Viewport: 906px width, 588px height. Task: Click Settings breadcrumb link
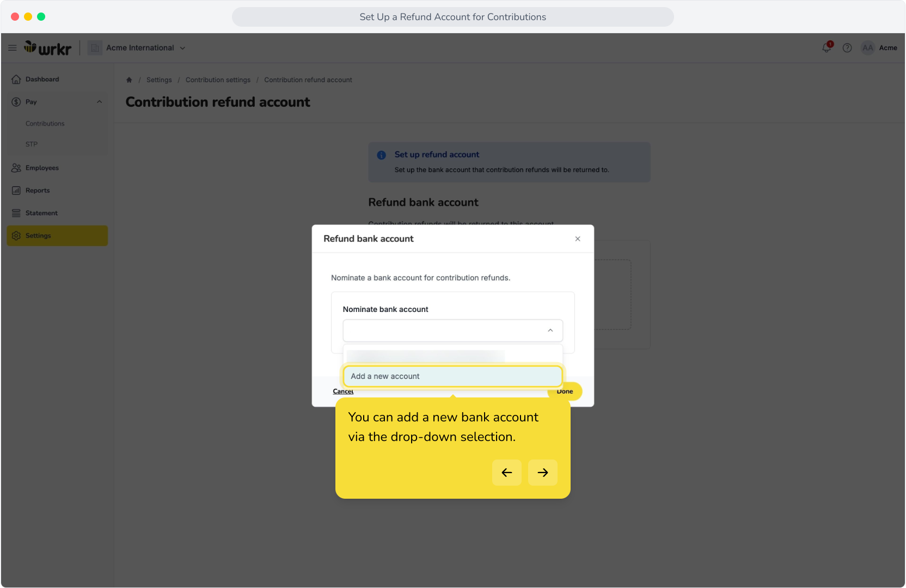pos(159,80)
